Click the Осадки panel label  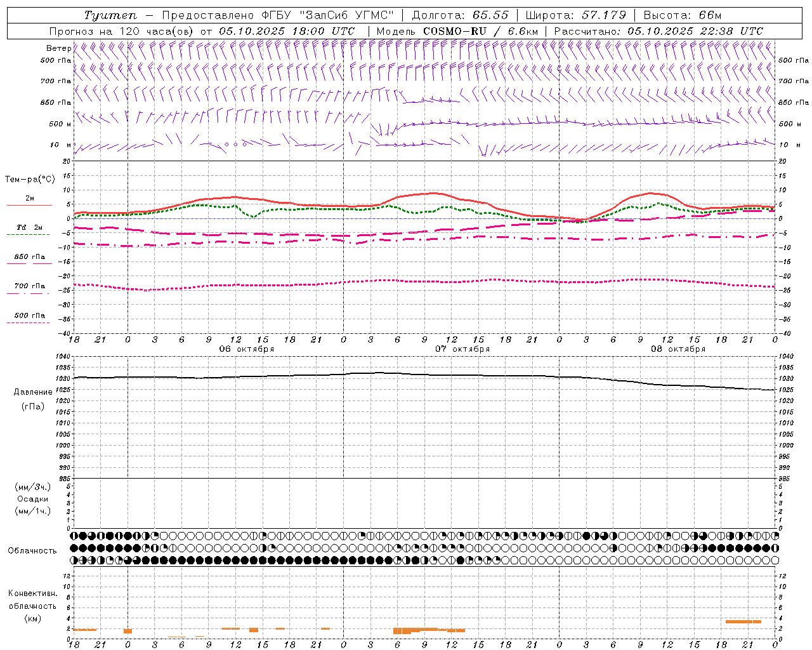[33, 499]
